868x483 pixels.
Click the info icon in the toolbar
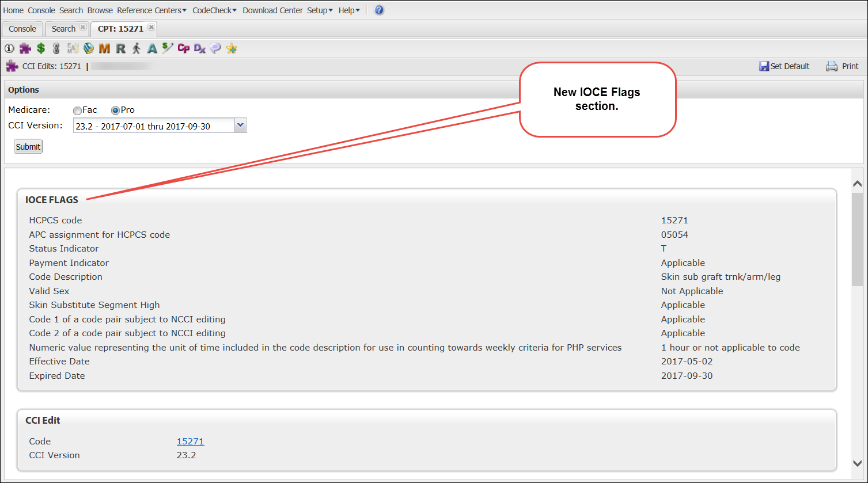9,48
